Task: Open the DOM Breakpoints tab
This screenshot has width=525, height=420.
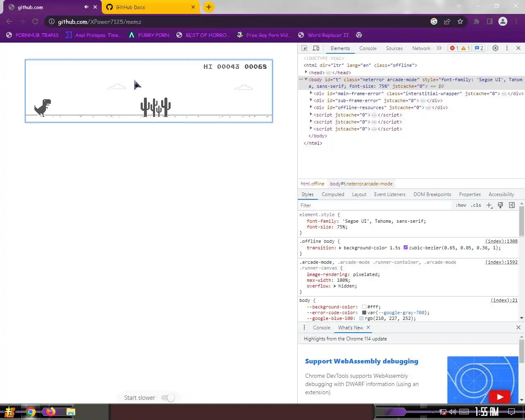Action: tap(432, 194)
